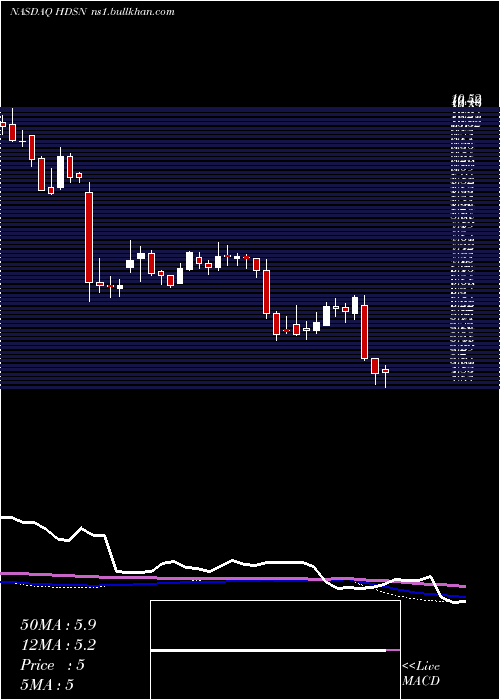Click the 'Price : 5' label
Screen dimensions: 500x700
pos(52,665)
